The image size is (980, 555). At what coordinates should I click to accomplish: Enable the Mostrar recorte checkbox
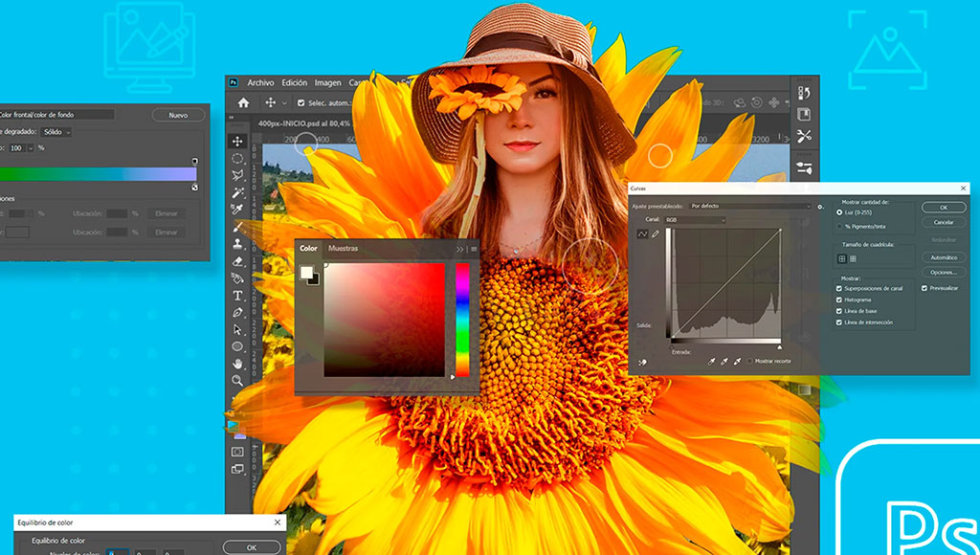click(x=750, y=362)
